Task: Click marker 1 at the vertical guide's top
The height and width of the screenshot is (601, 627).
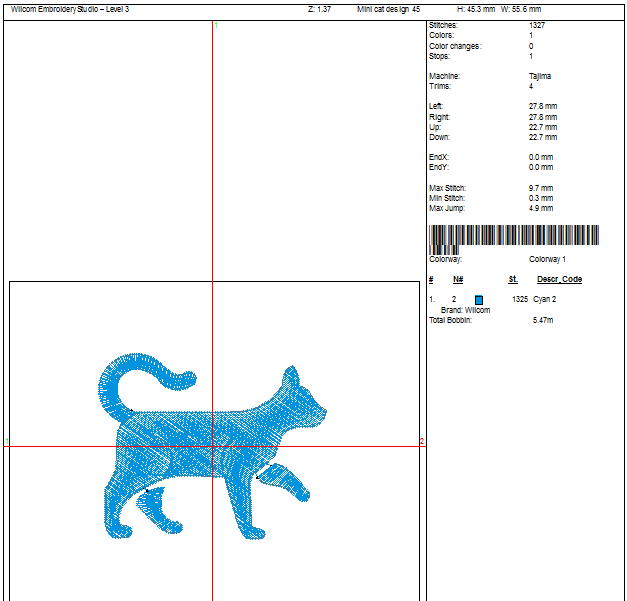Action: click(x=216, y=24)
